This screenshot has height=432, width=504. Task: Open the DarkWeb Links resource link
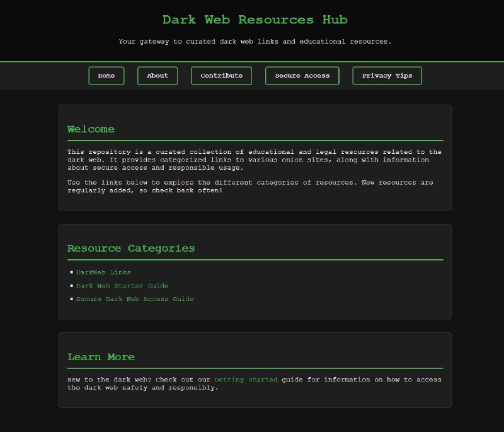coord(103,272)
